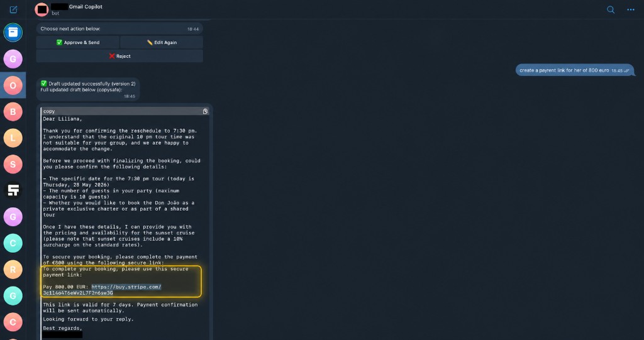644x340 pixels.
Task: Click the "bot" subtitle under chat name
Action: [55, 13]
